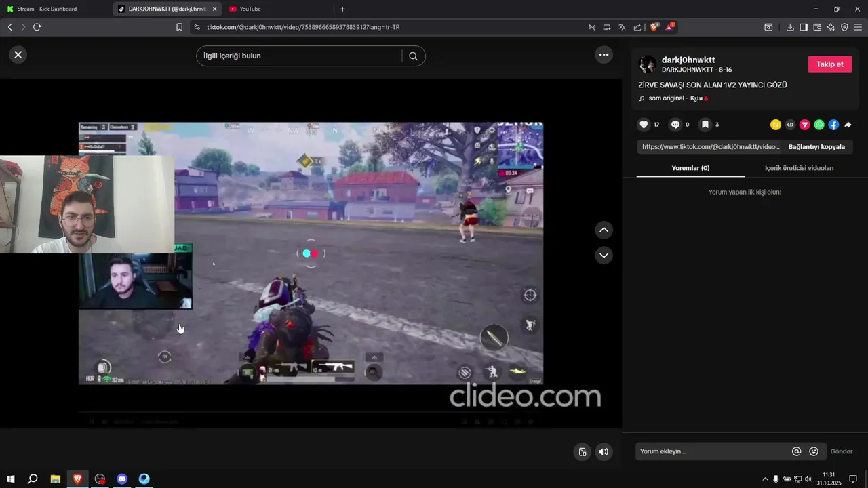The image size is (868, 488).
Task: Switch to İçerik üreticisi videoları tab
Action: point(799,168)
